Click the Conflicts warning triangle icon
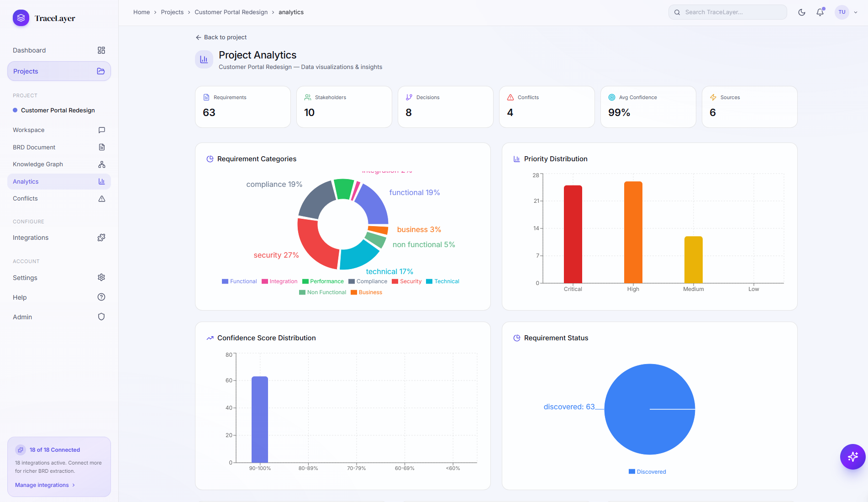The height and width of the screenshot is (502, 868). tap(101, 199)
